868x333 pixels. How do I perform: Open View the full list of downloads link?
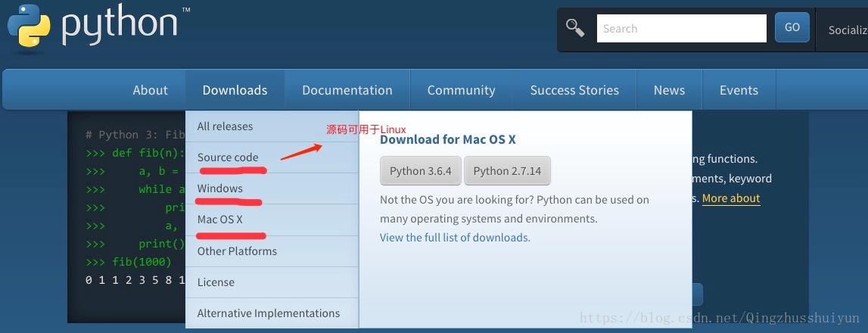(455, 238)
